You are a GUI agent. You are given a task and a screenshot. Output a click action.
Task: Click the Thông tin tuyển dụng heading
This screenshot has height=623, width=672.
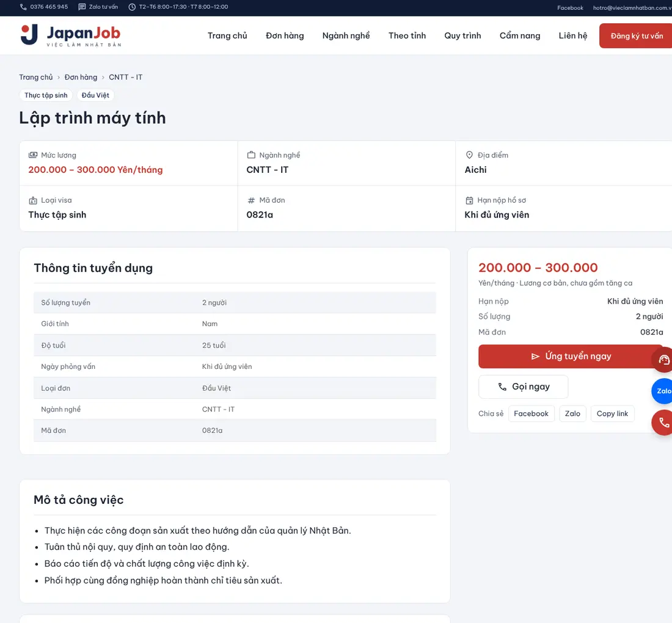(93, 268)
